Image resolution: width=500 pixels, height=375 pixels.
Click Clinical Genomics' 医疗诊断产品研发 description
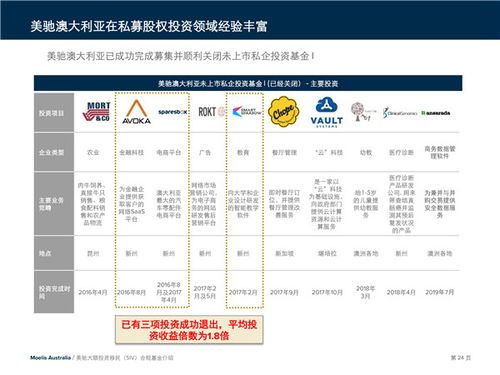(401, 204)
